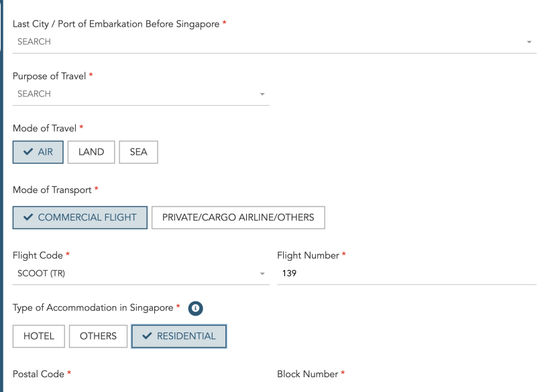Click the Purpose of Travel search field
546x392 pixels.
coord(134,94)
